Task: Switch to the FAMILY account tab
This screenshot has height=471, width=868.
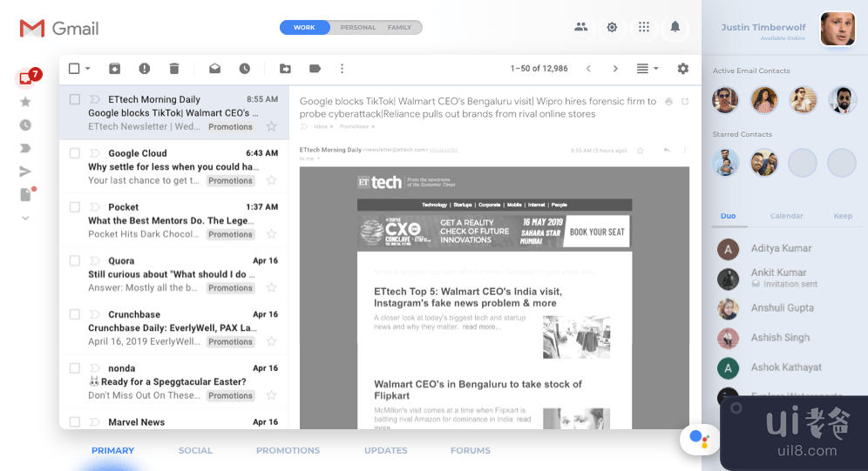Action: point(399,27)
